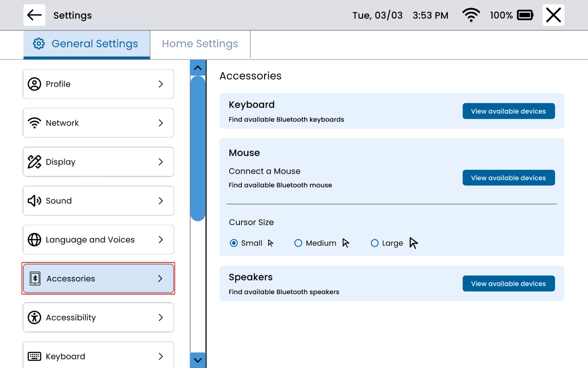This screenshot has width=588, height=368.
Task: Click the Display pencil-ruler icon
Action: click(x=34, y=162)
